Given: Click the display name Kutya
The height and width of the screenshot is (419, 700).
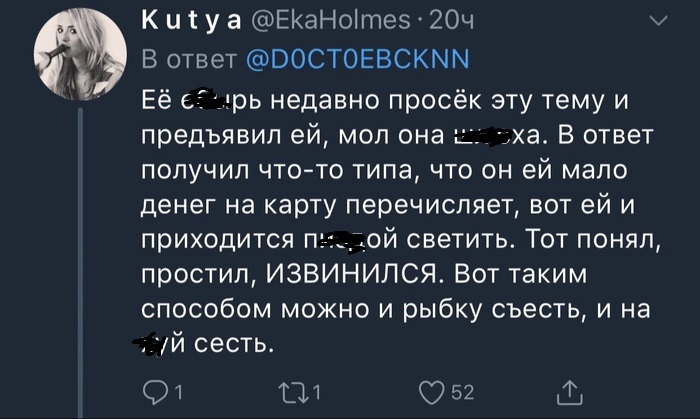Looking at the screenshot, I should click(x=180, y=19).
